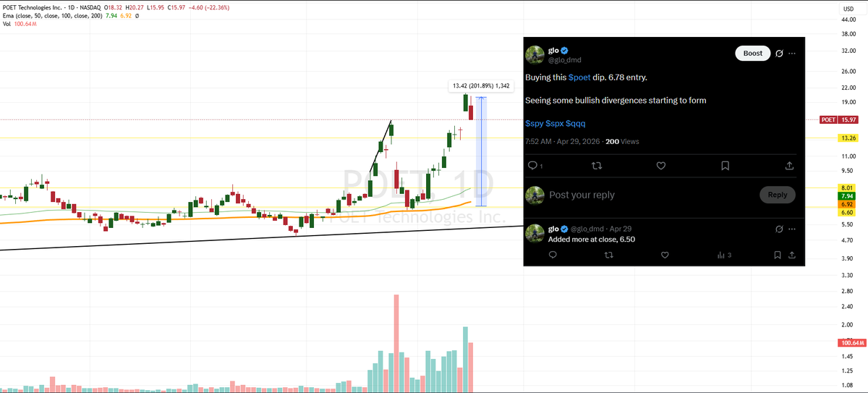
Task: Repost the main post about the $poet dip
Action: coord(597,166)
